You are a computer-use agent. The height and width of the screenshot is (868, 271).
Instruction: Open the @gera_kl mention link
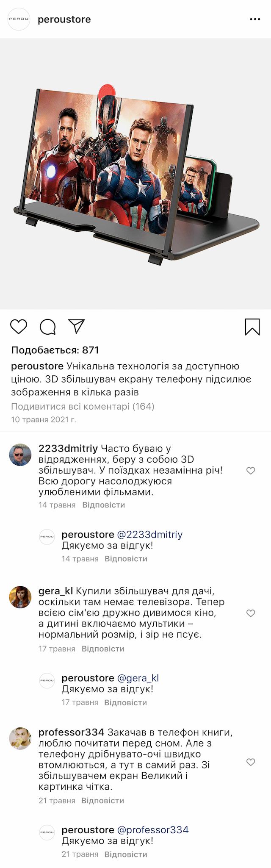(138, 678)
